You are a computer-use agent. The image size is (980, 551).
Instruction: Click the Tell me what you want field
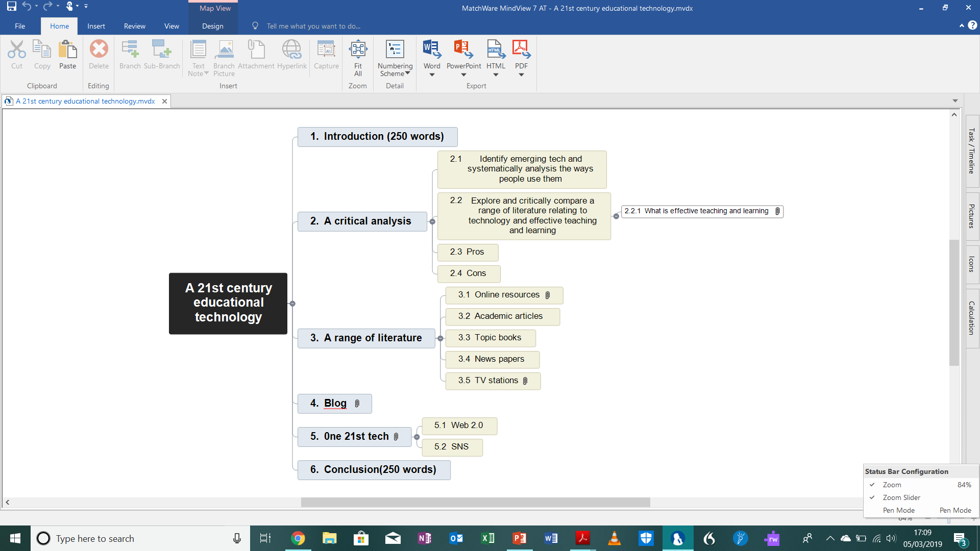coord(313,26)
